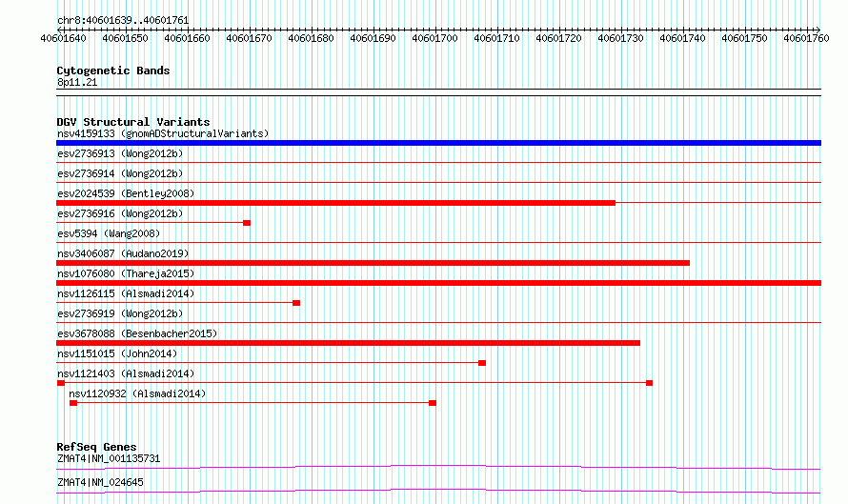
Task: Click the left red block of nsv1121403
Action: tap(61, 383)
